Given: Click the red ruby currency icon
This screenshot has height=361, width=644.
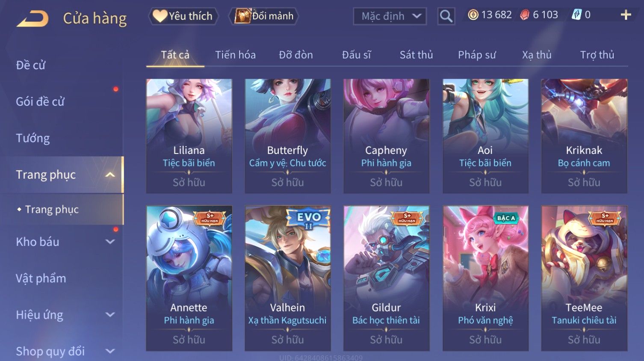Looking at the screenshot, I should [525, 15].
